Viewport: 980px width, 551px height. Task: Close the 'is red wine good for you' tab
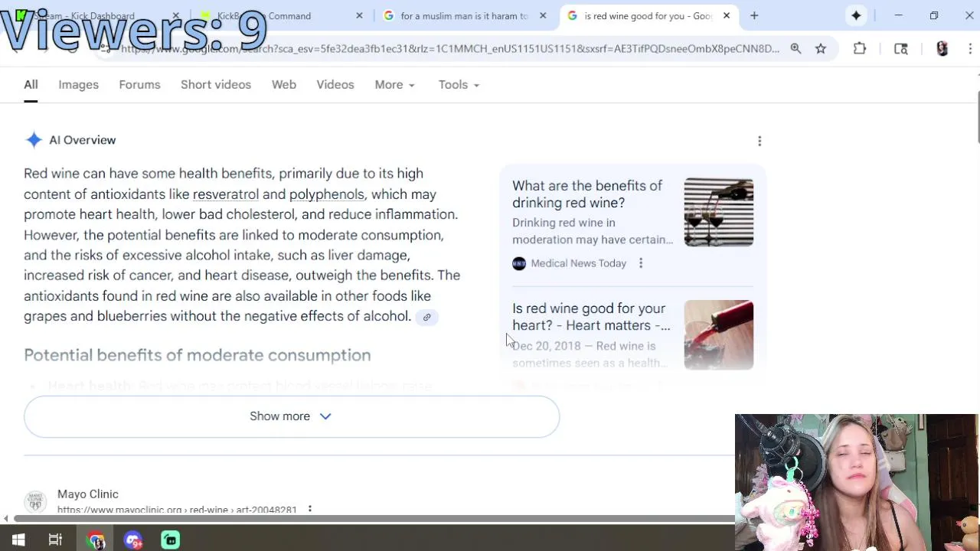[x=727, y=15]
